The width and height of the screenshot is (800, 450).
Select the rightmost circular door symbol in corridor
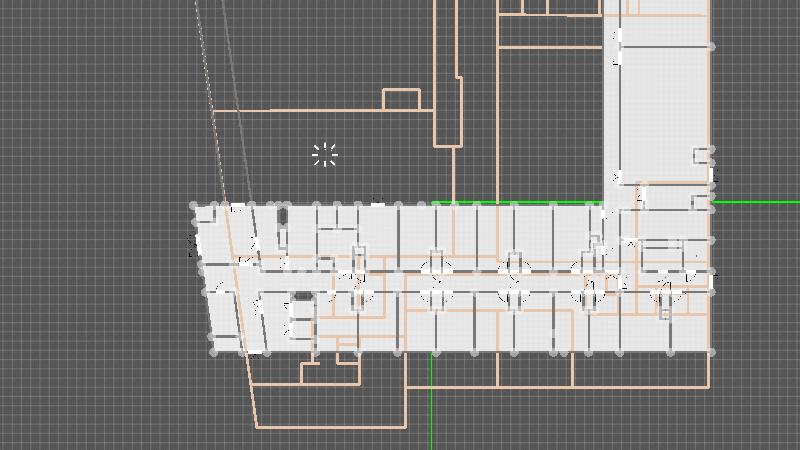point(665,295)
